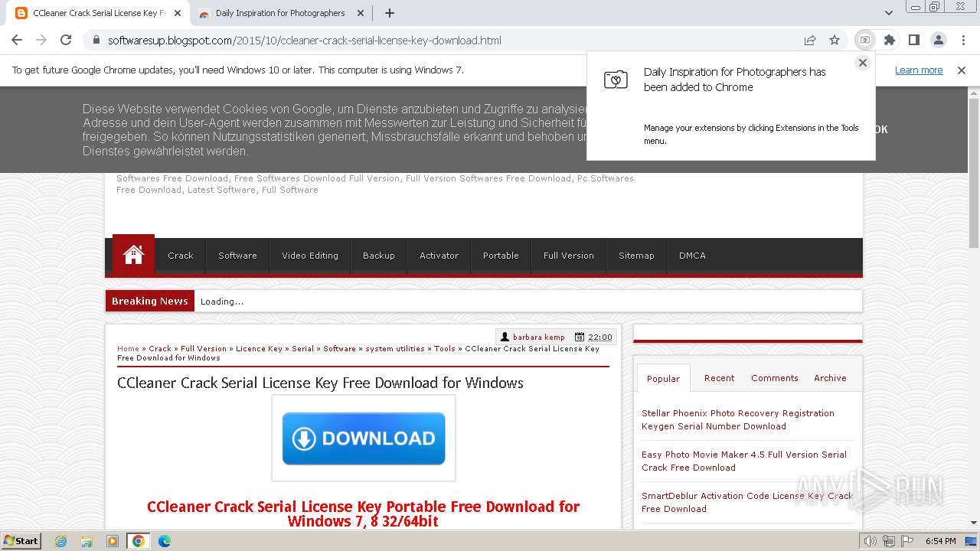Screen dimensions: 980x551
Task: Open the Windows Start menu
Action: [21, 540]
